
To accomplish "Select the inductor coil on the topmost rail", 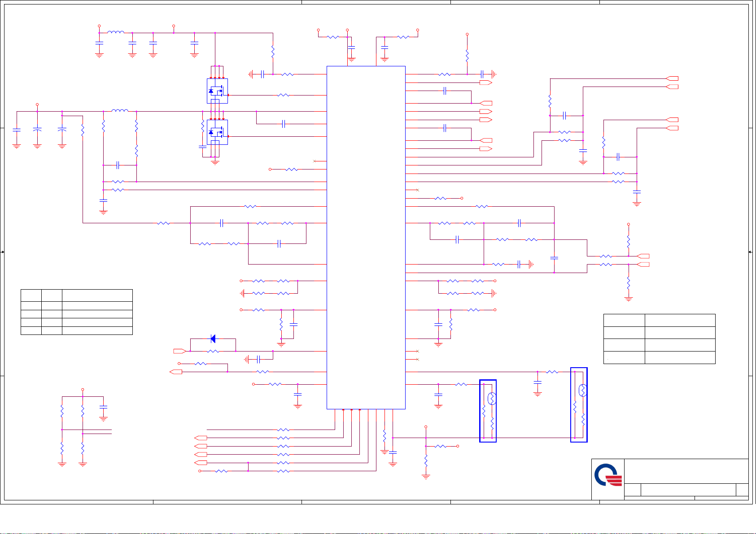I will point(116,32).
